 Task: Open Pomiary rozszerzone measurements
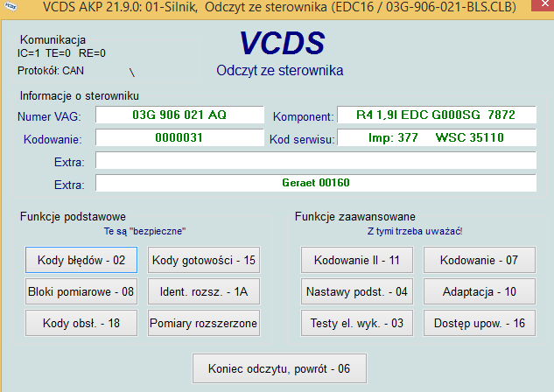pyautogui.click(x=204, y=323)
